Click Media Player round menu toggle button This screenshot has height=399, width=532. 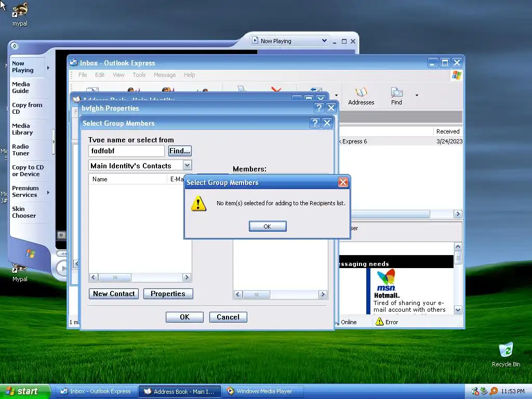[14, 46]
